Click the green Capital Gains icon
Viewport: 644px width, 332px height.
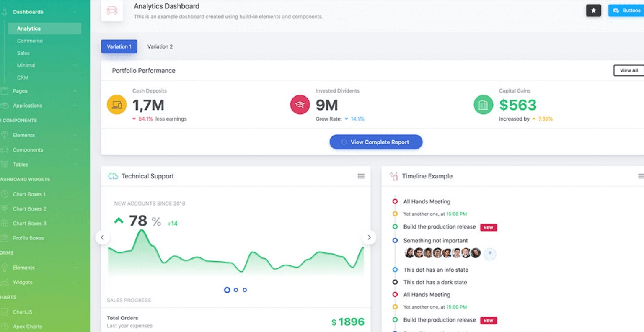[x=483, y=105]
